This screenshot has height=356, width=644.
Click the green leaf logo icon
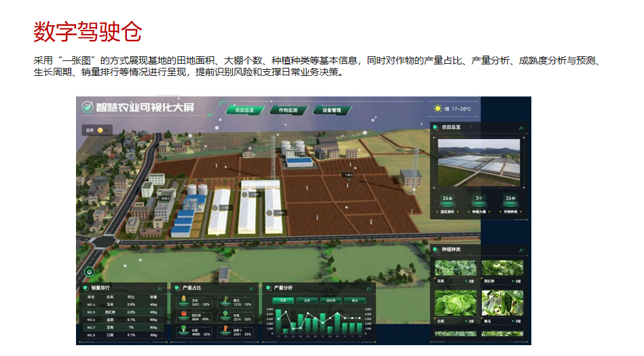tap(88, 107)
